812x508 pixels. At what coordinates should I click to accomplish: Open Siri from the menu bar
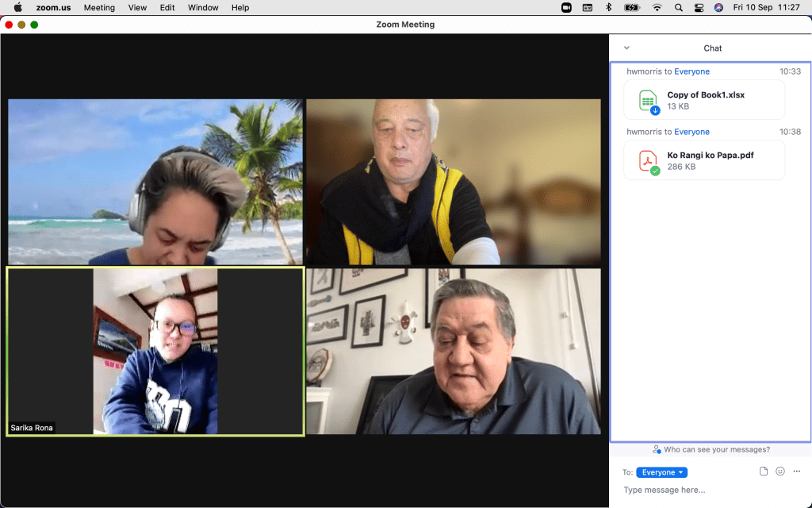tap(718, 7)
